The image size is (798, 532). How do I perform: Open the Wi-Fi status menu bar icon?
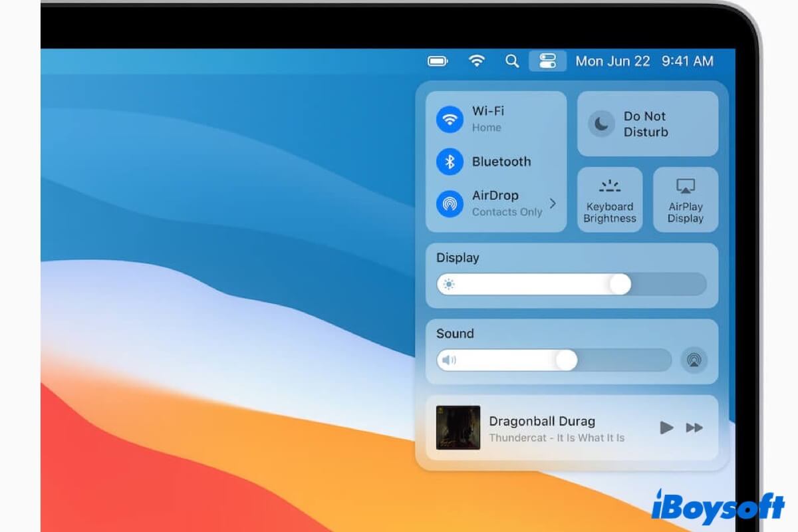(x=476, y=61)
